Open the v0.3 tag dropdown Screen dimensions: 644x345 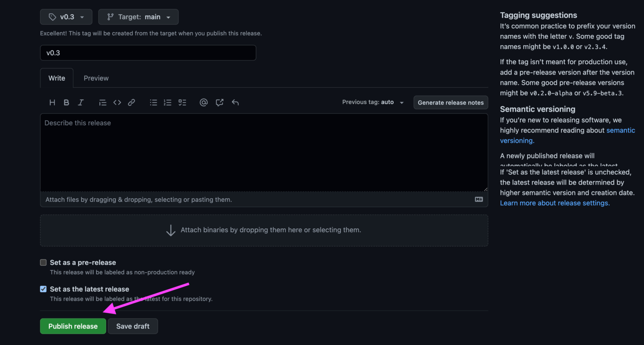pyautogui.click(x=66, y=17)
